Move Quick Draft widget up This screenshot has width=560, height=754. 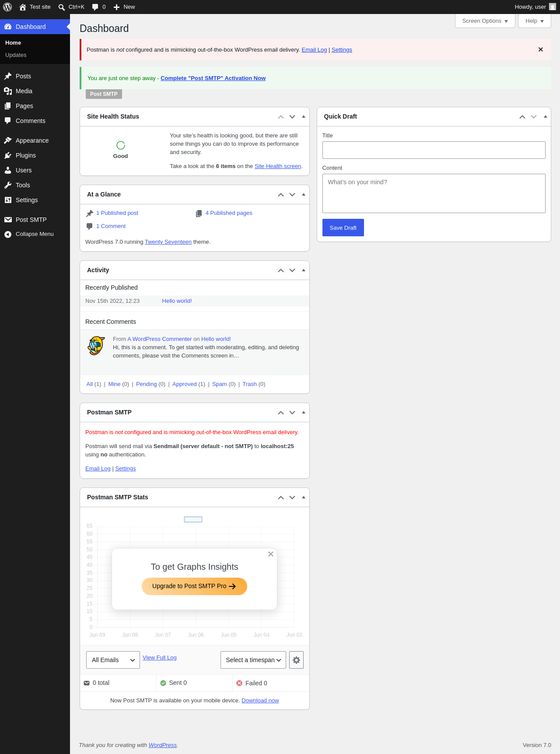pyautogui.click(x=522, y=117)
